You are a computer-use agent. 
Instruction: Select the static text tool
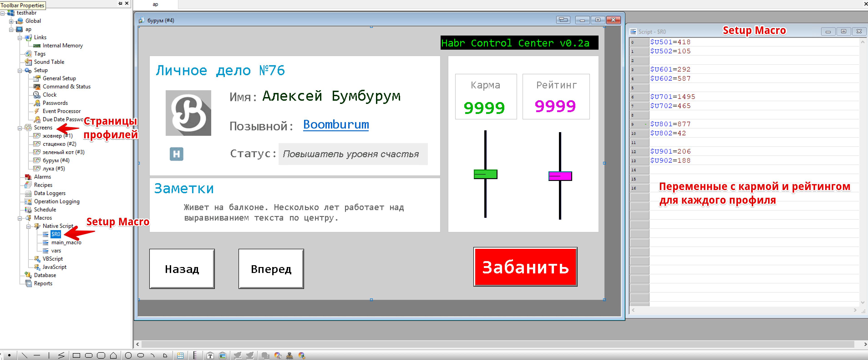(x=210, y=355)
